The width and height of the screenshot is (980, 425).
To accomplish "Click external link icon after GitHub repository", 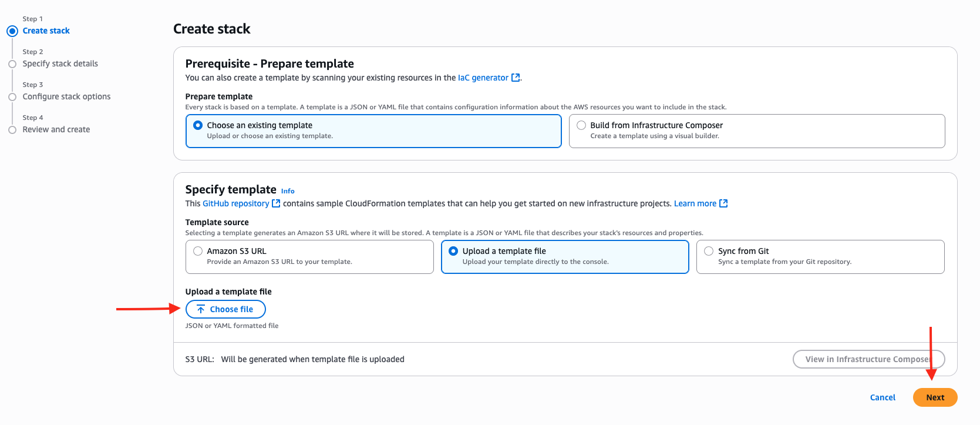I will tap(276, 203).
